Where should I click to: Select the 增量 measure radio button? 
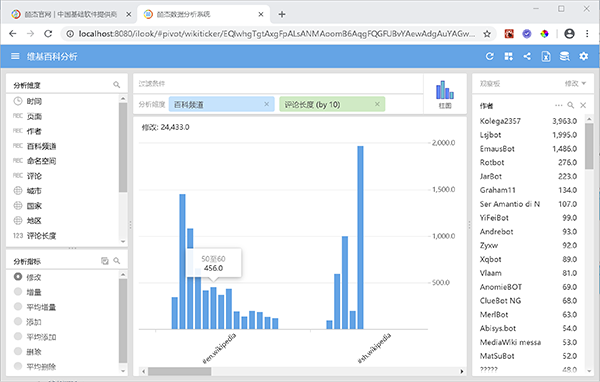(18, 291)
